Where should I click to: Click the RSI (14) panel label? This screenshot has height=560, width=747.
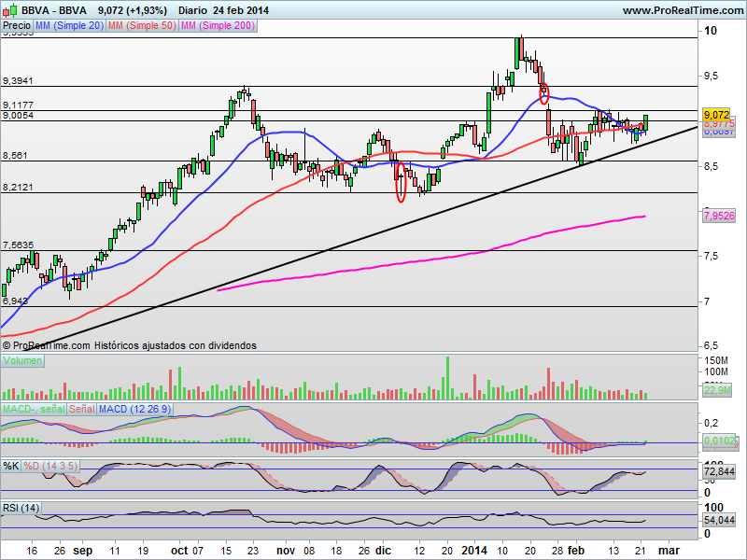21,508
